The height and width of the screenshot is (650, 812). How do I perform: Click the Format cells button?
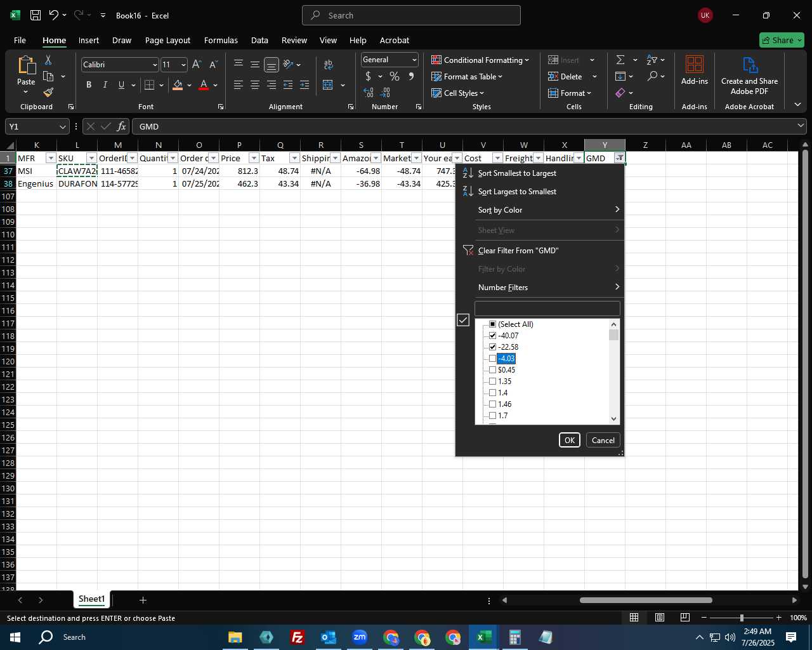570,93
